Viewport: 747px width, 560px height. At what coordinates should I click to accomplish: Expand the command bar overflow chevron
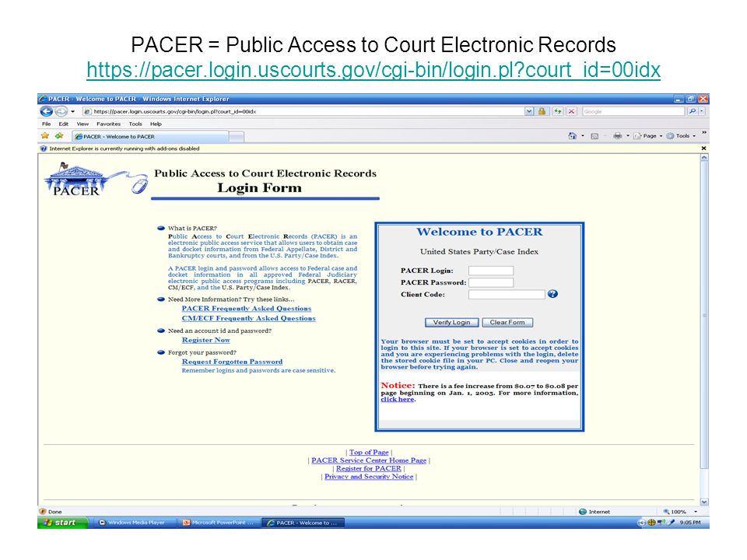click(x=703, y=133)
